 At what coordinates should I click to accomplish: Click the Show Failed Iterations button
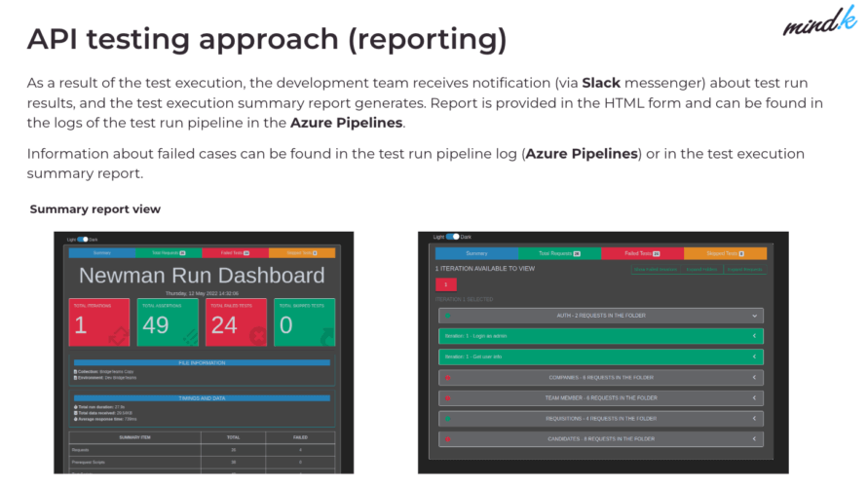point(655,269)
